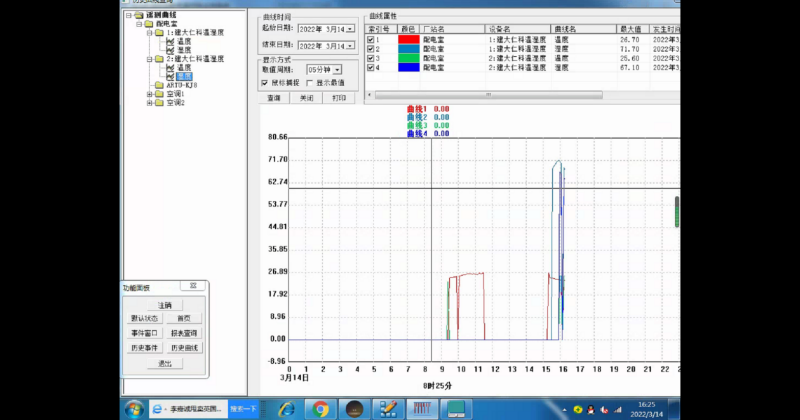Go to 首页 from the 功能面板
Viewport: 800px width, 420px height.
(184, 318)
